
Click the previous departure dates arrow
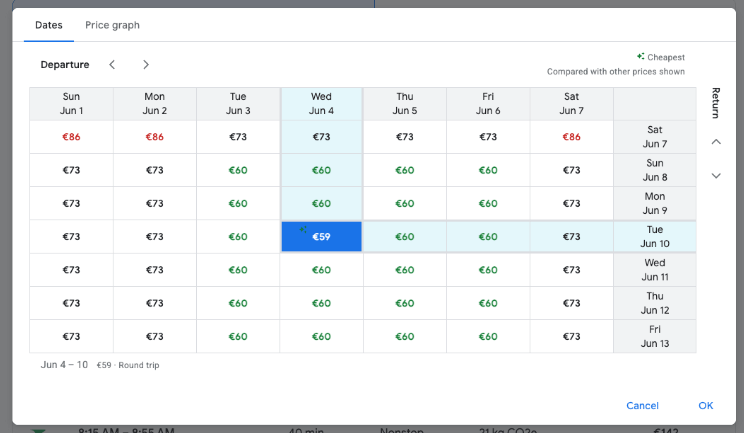coord(112,65)
